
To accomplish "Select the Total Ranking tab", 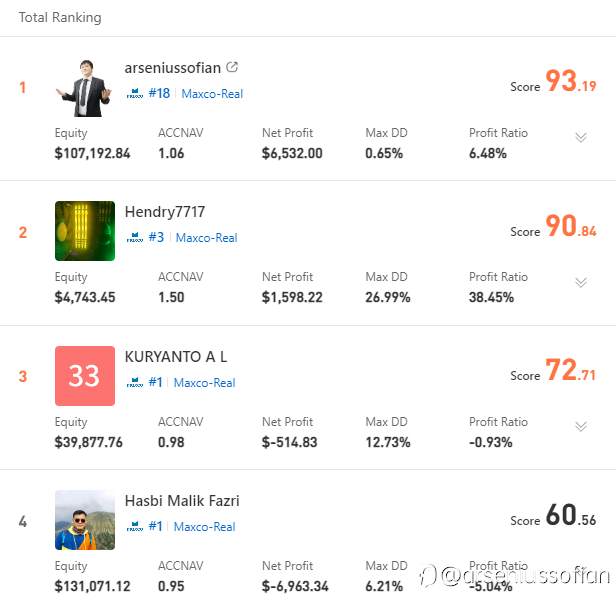I will click(60, 18).
